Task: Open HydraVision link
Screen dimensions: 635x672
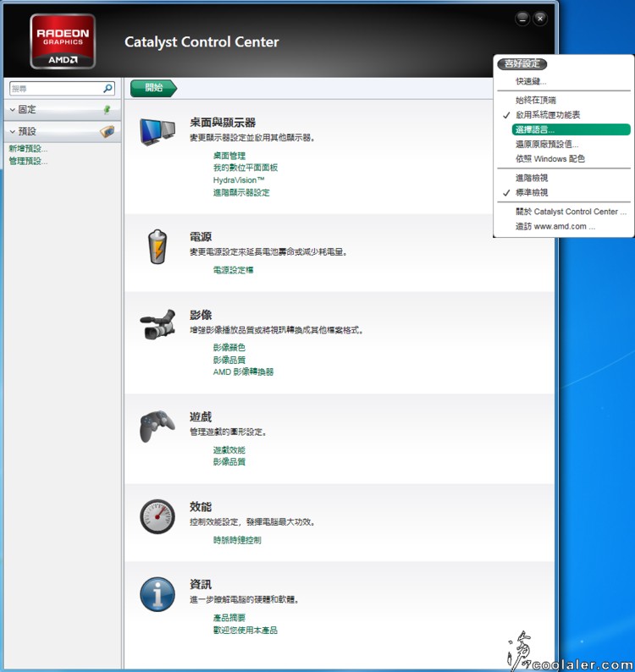Action: pos(239,180)
